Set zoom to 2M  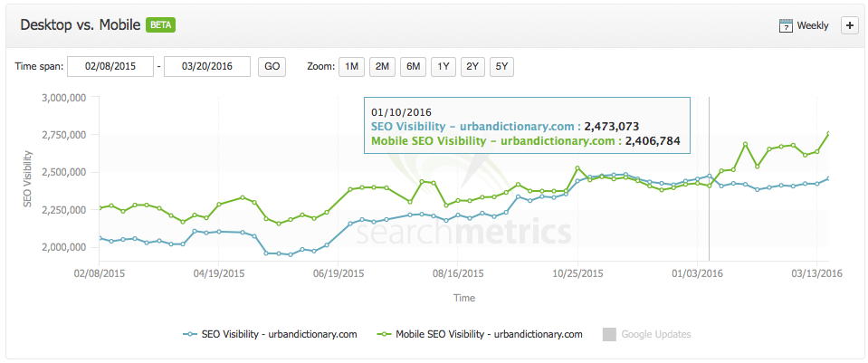pyautogui.click(x=382, y=67)
